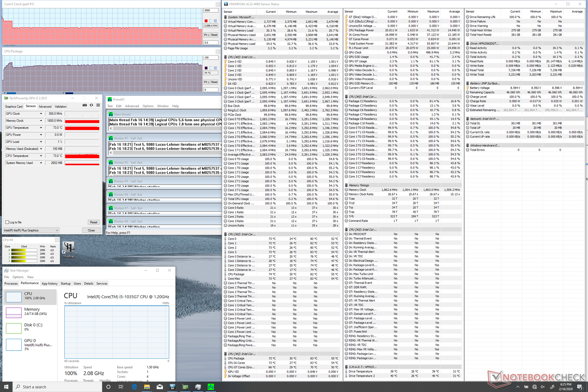Open the Prime95 Options menu
This screenshot has height=392, width=588.
pos(148,106)
